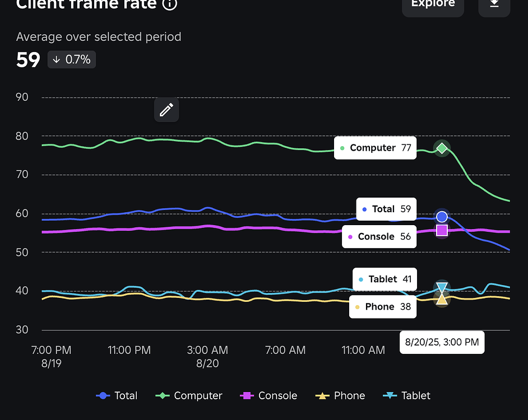Image resolution: width=528 pixels, height=420 pixels.
Task: Toggle the Console series in legend
Action: click(268, 395)
